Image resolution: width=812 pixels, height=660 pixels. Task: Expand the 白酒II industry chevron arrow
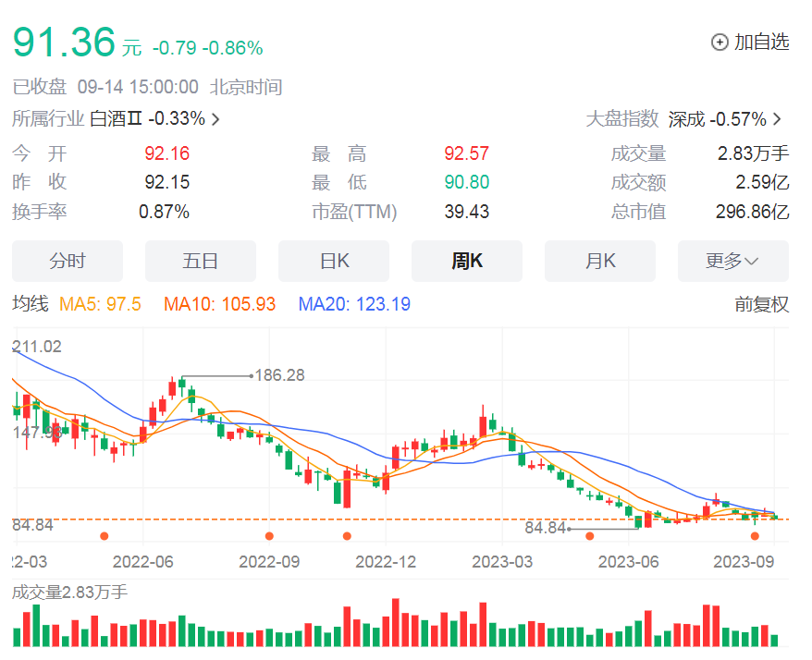[x=215, y=119]
